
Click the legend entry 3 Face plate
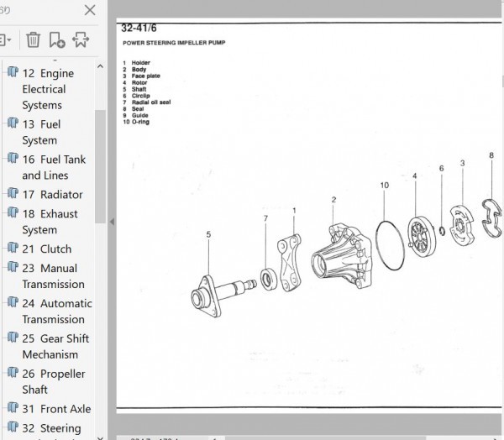pos(141,76)
